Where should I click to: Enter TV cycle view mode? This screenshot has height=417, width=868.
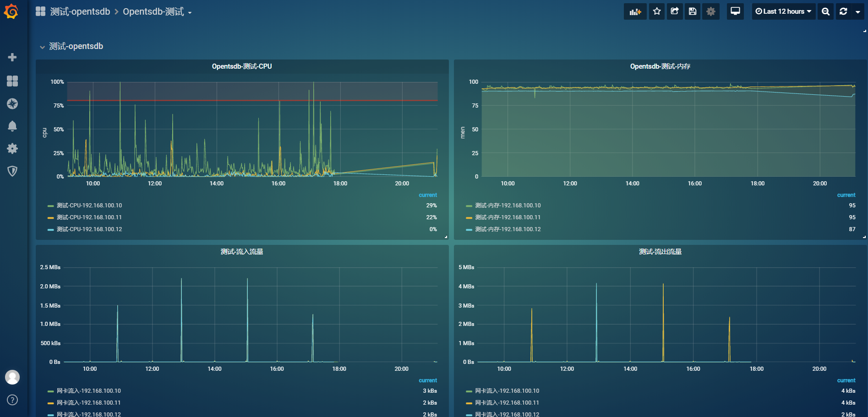(x=735, y=11)
